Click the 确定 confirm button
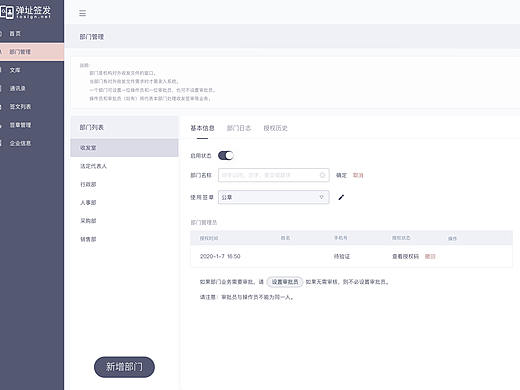 tap(341, 175)
